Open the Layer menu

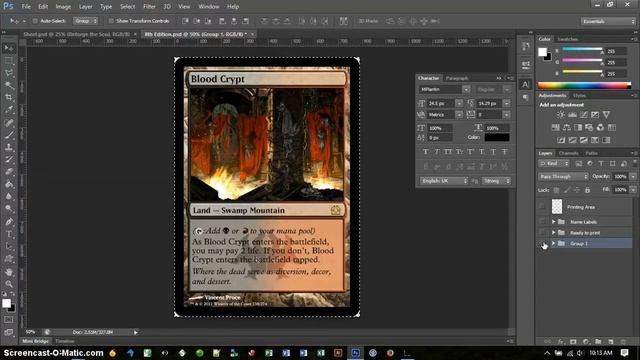85,7
